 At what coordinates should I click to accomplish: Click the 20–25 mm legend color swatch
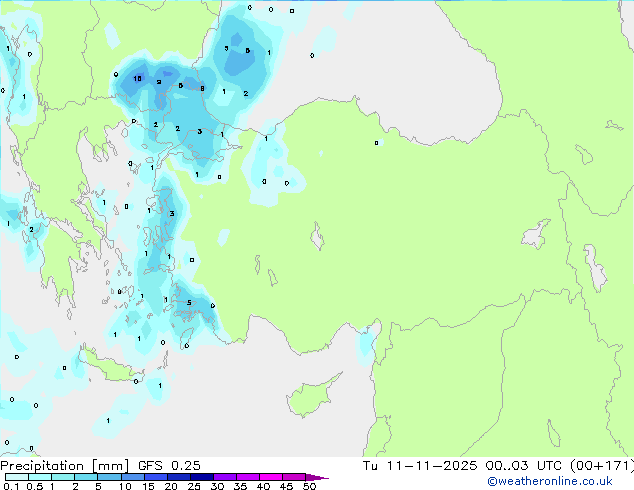[x=178, y=477]
